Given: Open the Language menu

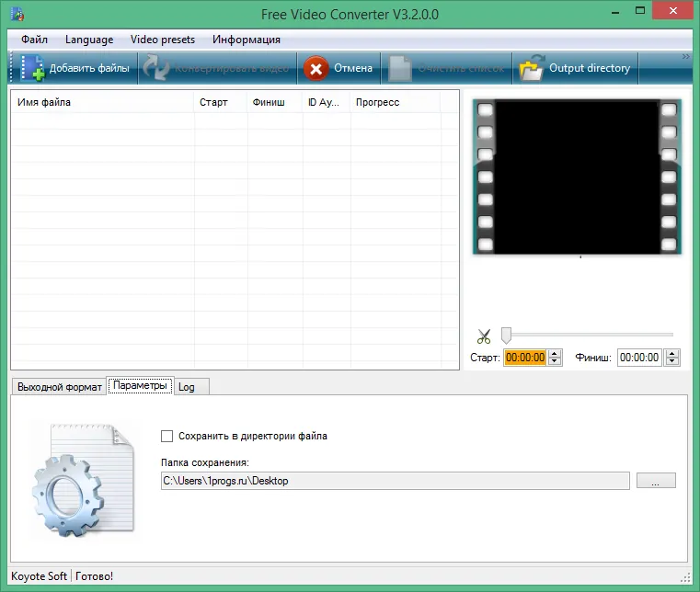Looking at the screenshot, I should pyautogui.click(x=89, y=40).
